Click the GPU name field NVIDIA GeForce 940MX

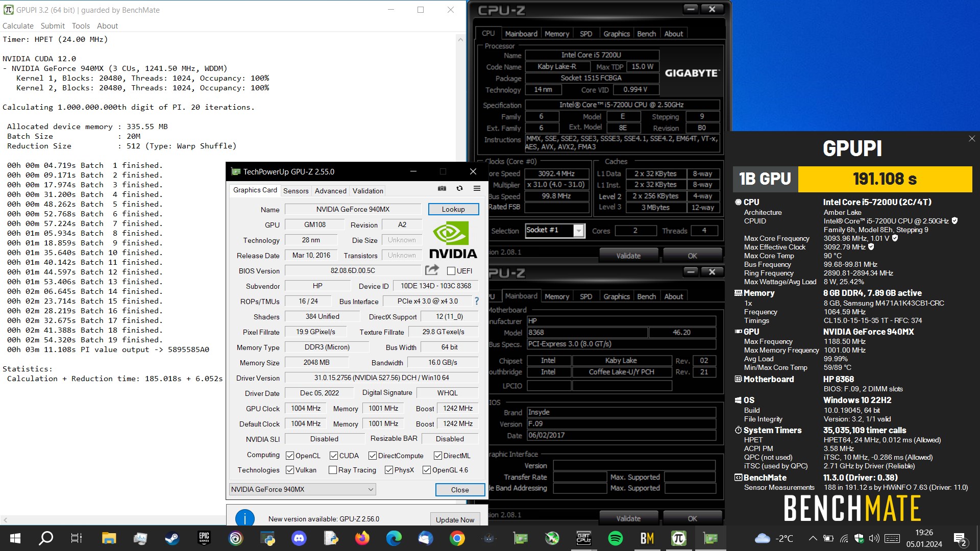tap(353, 209)
